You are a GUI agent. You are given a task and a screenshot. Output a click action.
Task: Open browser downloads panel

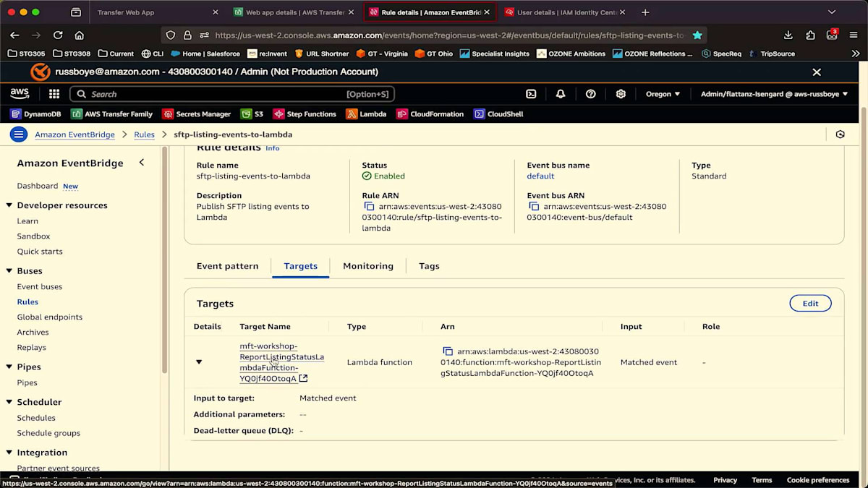pyautogui.click(x=788, y=35)
